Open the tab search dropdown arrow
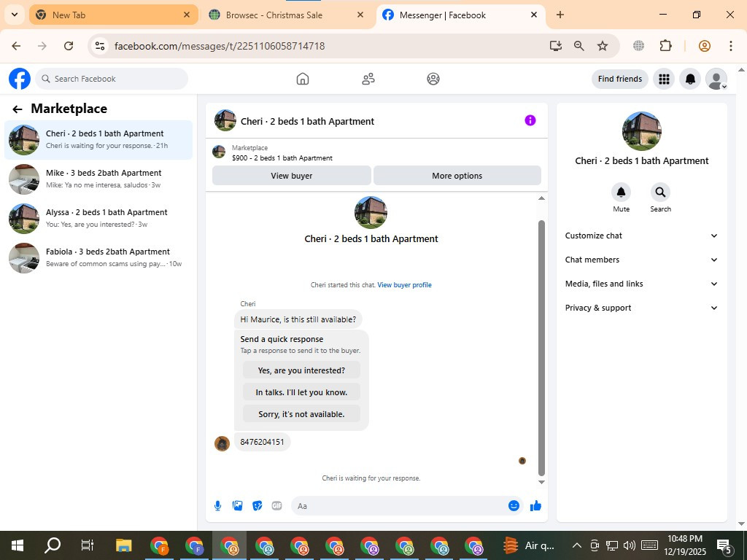Image resolution: width=747 pixels, height=560 pixels. tap(15, 15)
